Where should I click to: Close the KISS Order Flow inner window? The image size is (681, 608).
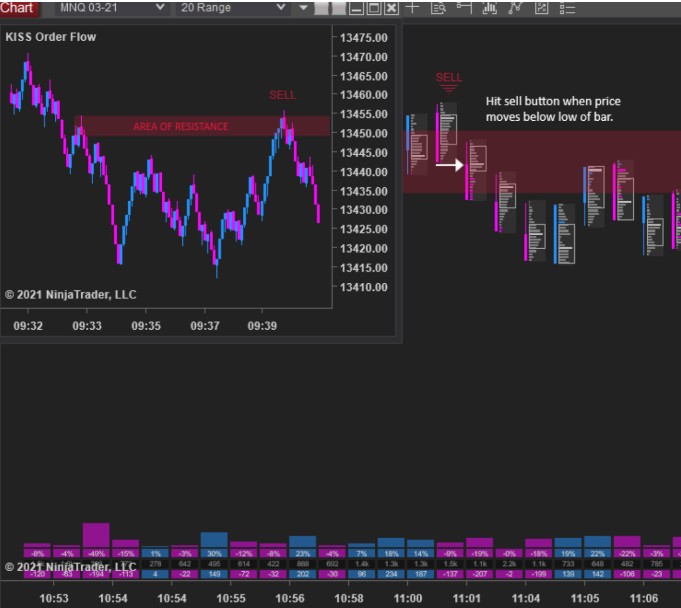pos(390,8)
